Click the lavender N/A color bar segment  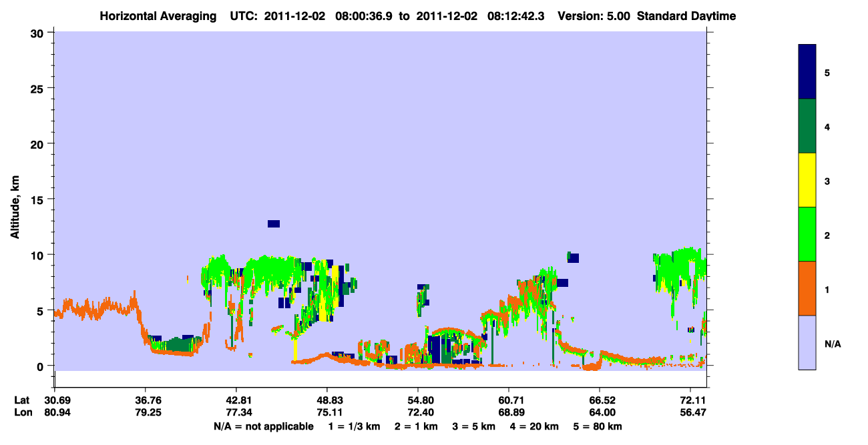[x=807, y=342]
